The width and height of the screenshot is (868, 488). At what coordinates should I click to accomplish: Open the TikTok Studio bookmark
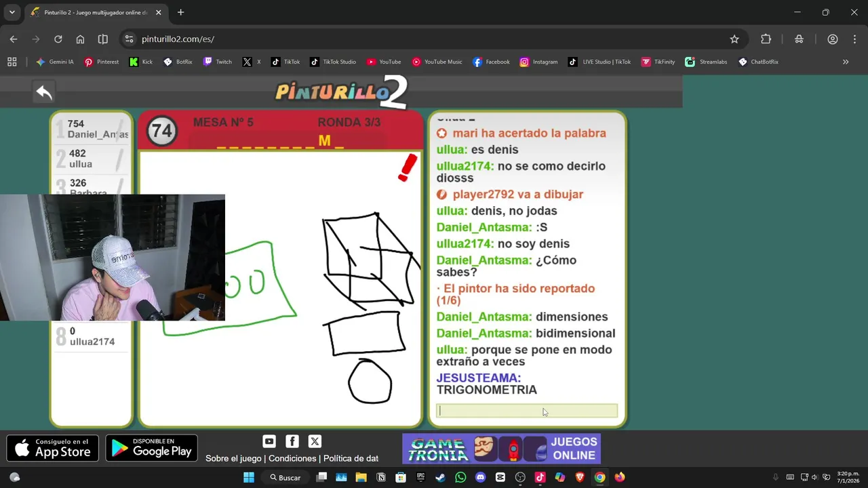pyautogui.click(x=333, y=62)
